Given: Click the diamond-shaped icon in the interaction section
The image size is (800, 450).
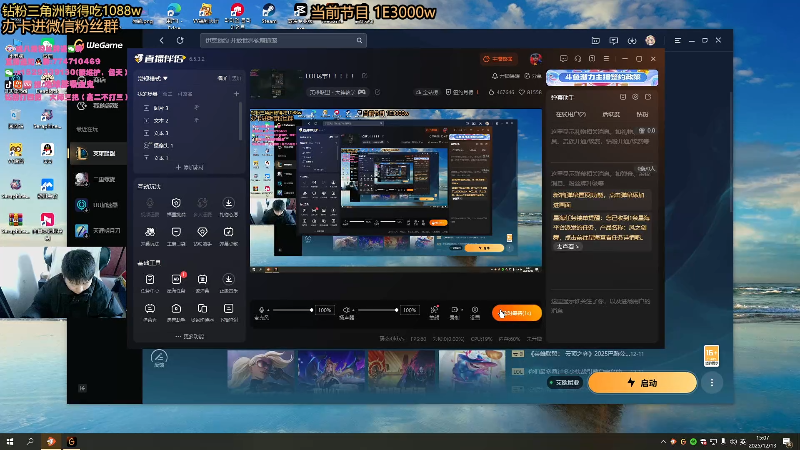Looking at the screenshot, I should [x=203, y=232].
